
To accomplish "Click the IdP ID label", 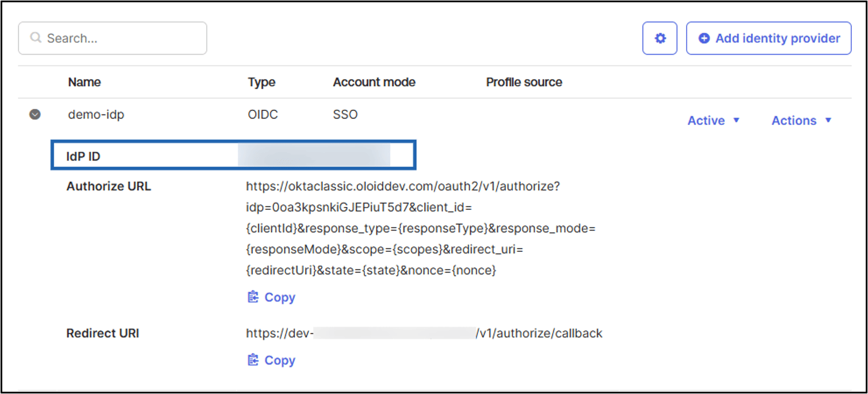I will (x=83, y=156).
